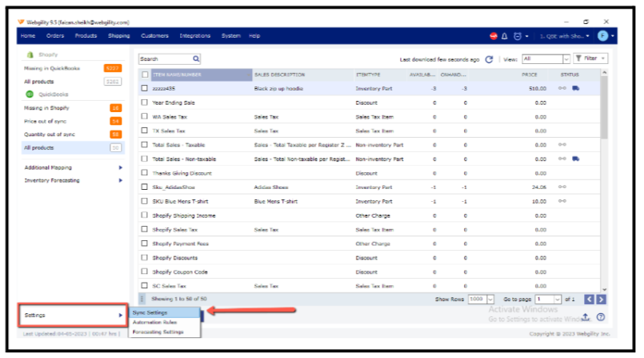
Task: Click the link icon in zzzzz435 row
Action: click(x=562, y=88)
